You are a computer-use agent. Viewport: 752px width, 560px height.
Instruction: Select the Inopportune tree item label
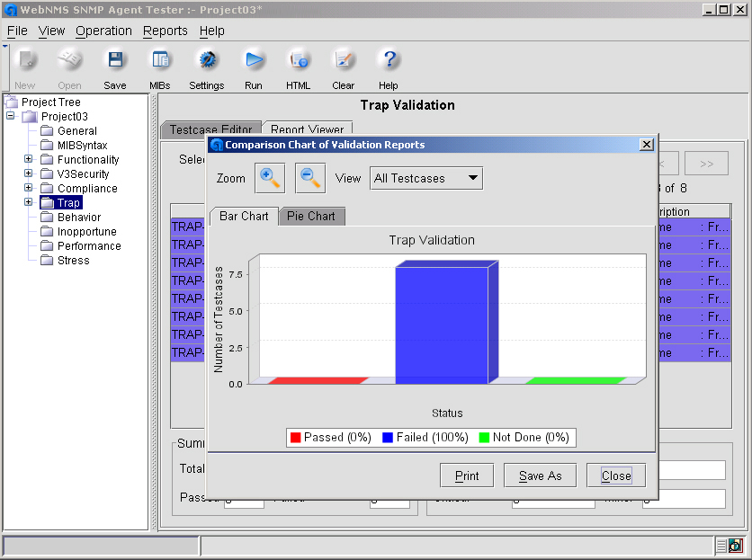(87, 232)
